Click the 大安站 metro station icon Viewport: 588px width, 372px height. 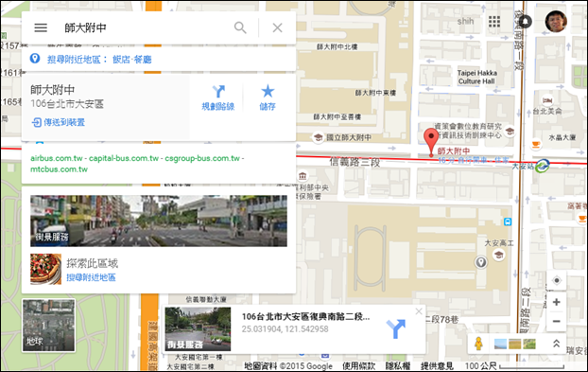(x=543, y=165)
